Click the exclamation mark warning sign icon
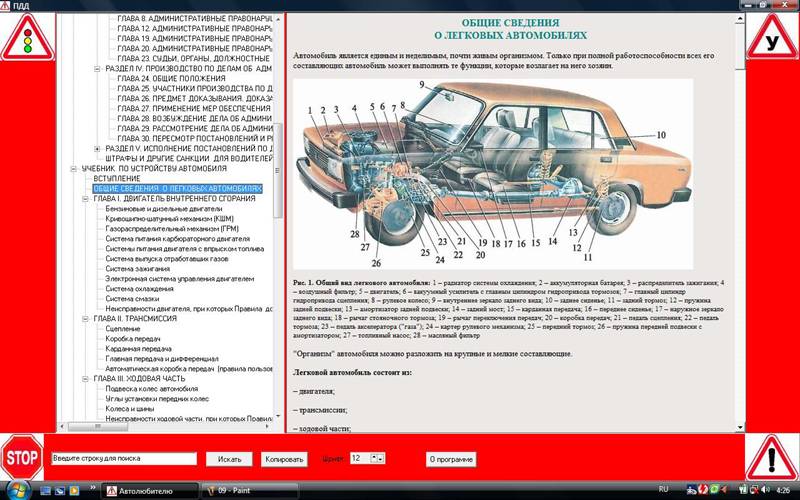 click(x=771, y=458)
